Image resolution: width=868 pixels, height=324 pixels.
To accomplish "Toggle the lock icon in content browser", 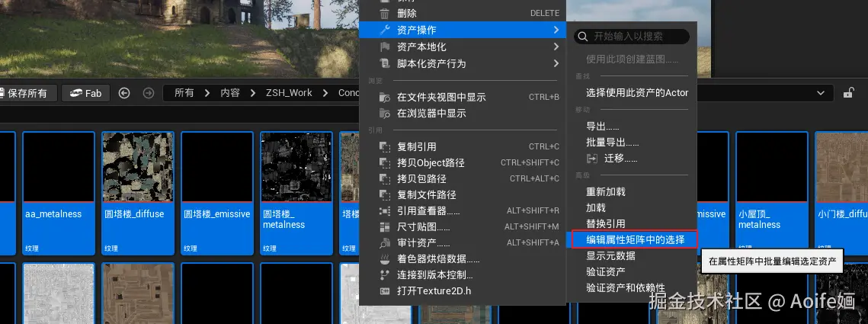I will pyautogui.click(x=848, y=93).
